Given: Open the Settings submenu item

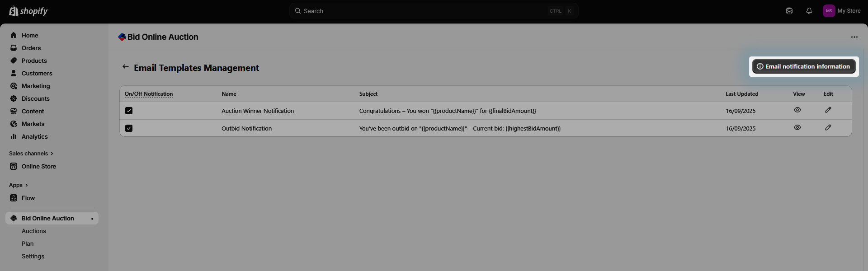Looking at the screenshot, I should [33, 256].
